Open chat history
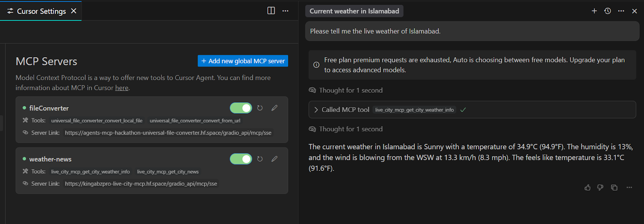 (x=608, y=11)
